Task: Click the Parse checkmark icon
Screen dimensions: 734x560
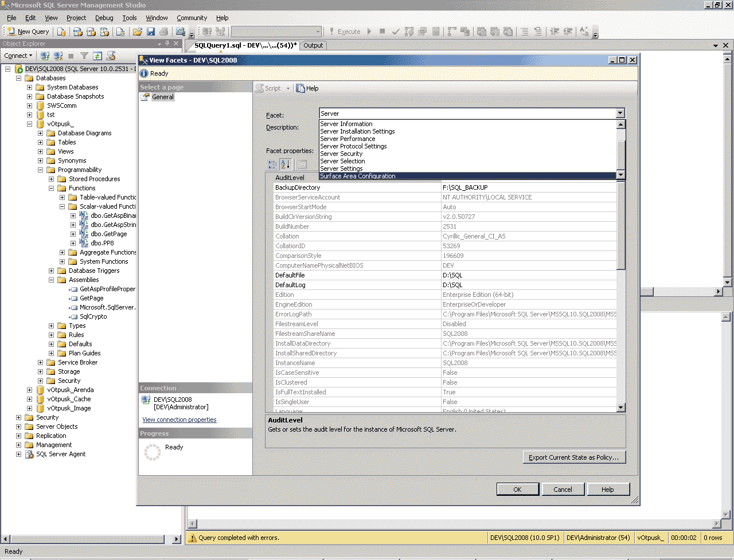Action: [396, 32]
